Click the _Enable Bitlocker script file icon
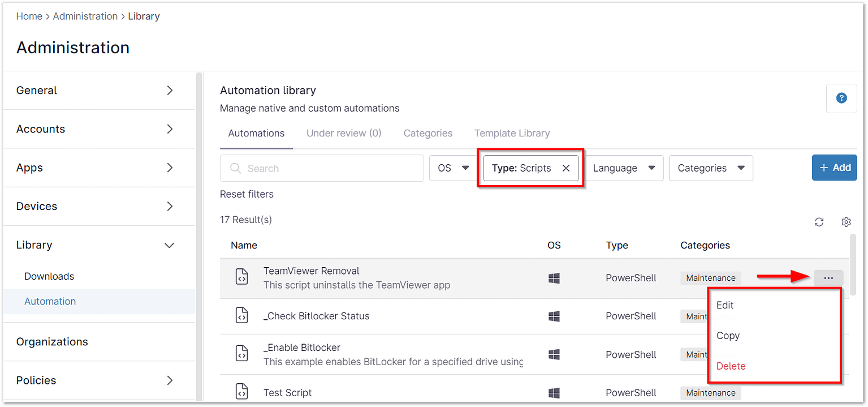 (242, 354)
